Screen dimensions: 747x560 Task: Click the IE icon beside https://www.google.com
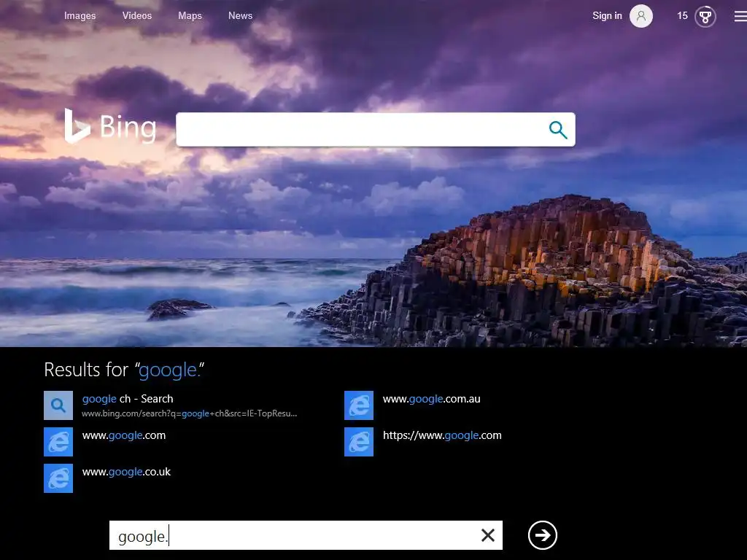tap(359, 442)
